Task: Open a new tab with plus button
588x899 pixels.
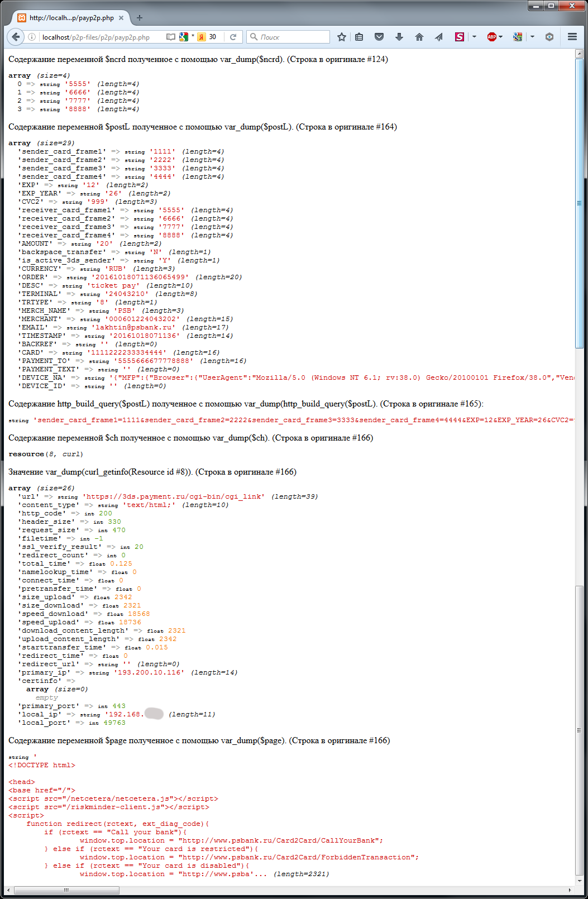Action: tap(140, 17)
